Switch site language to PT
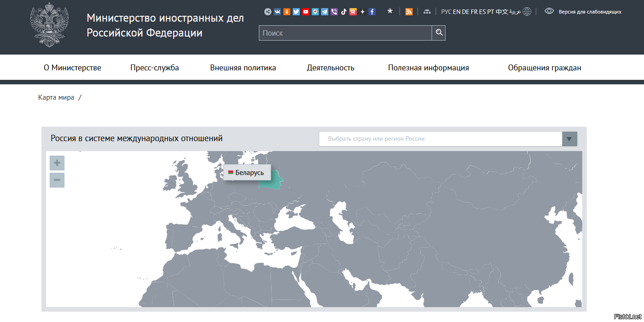This screenshot has height=322, width=644. (491, 12)
